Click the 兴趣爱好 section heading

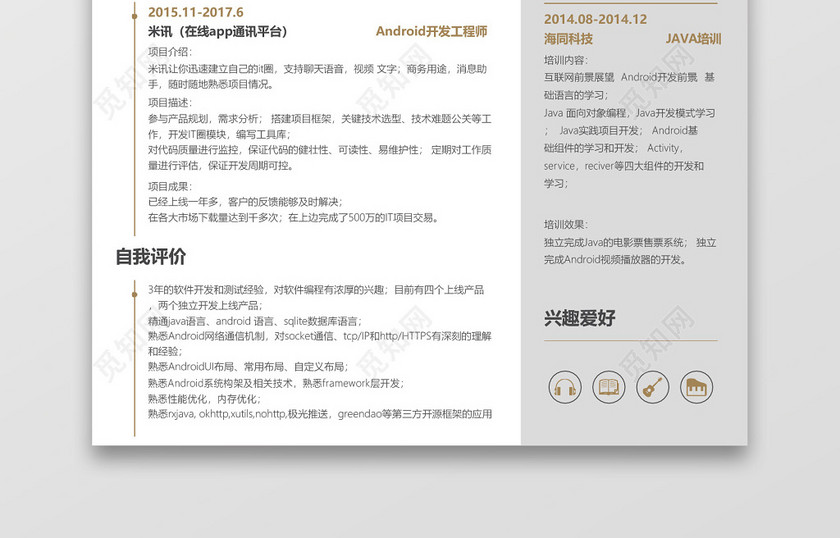coord(580,318)
